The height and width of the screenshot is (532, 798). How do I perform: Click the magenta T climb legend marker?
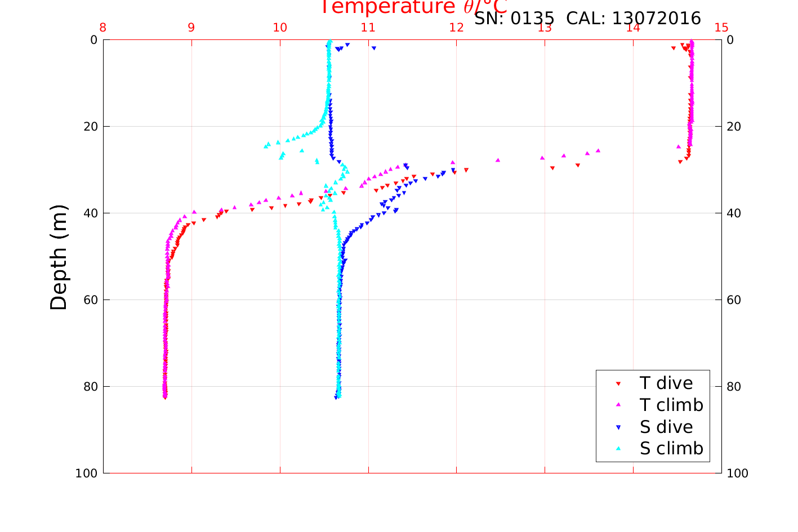click(618, 405)
